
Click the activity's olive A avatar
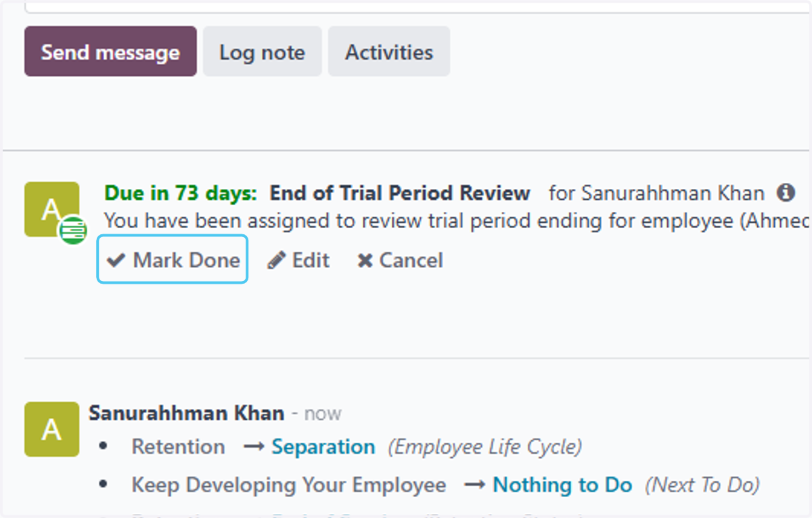coord(51,209)
